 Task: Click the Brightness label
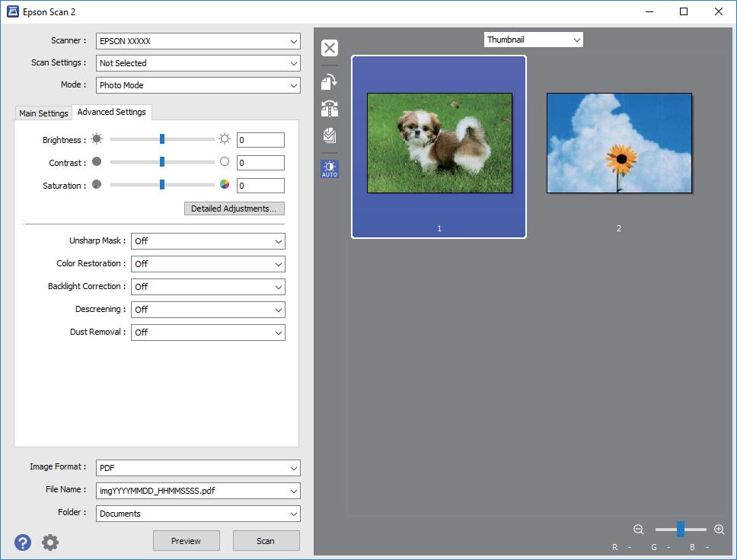(x=65, y=140)
